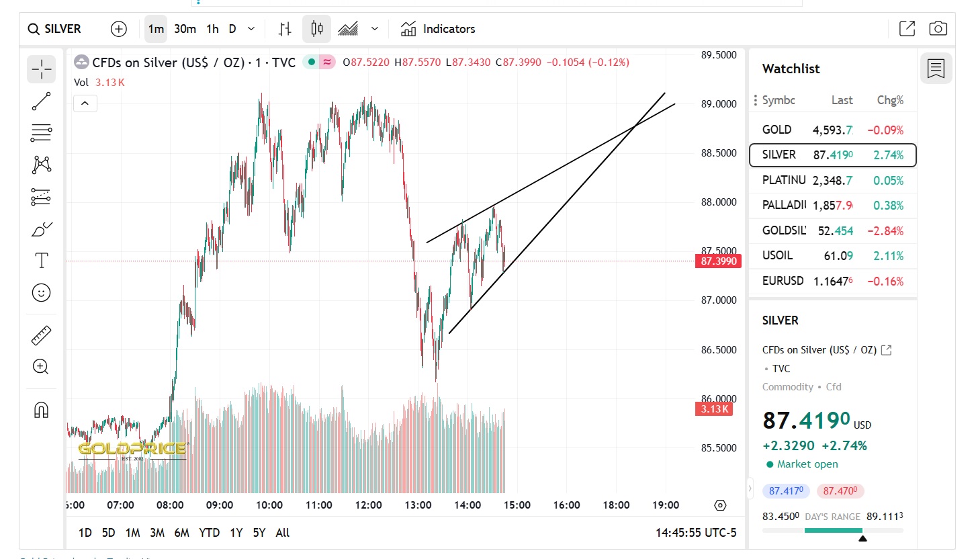The height and width of the screenshot is (559, 980).
Task: Open the emoji icons tool
Action: (x=42, y=293)
